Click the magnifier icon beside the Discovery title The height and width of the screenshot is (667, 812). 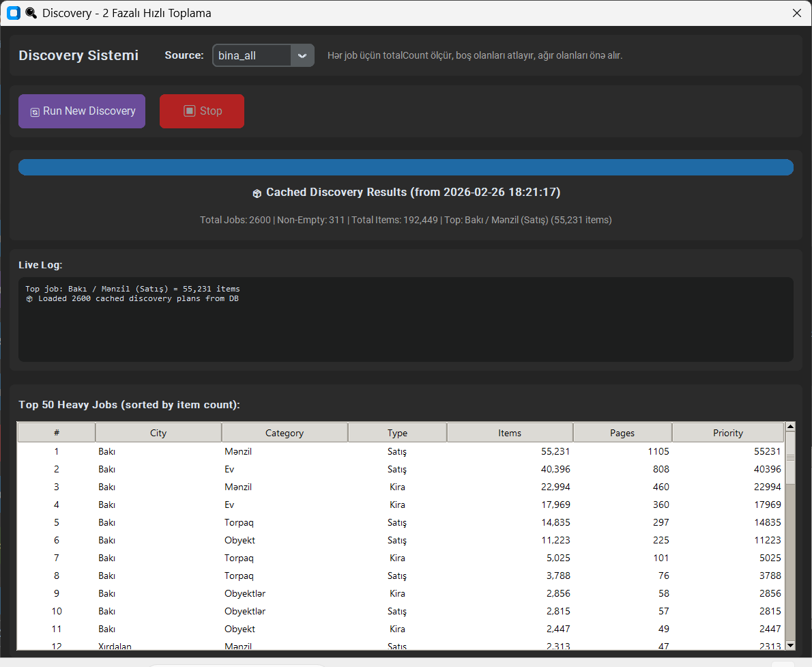click(x=31, y=13)
